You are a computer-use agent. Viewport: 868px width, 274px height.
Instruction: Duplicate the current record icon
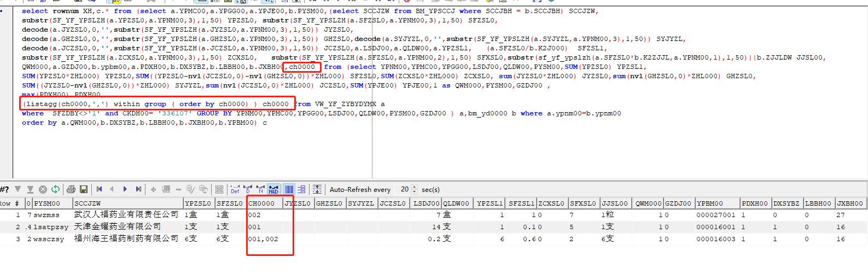[166, 189]
